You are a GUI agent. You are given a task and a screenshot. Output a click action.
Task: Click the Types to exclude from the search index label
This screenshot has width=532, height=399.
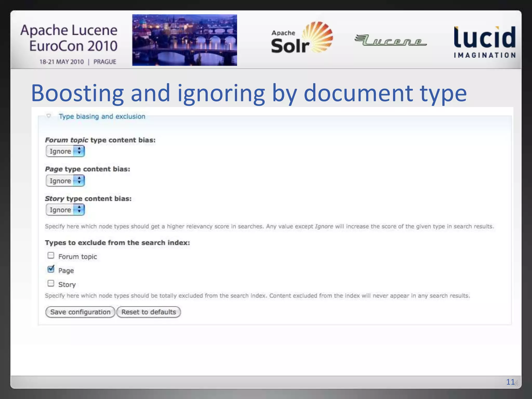(x=117, y=243)
